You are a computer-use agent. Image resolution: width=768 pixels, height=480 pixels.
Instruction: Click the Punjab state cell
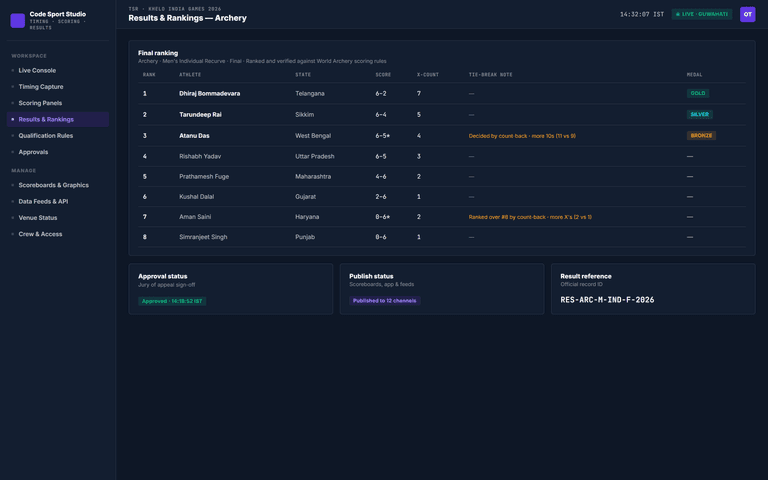click(305, 237)
